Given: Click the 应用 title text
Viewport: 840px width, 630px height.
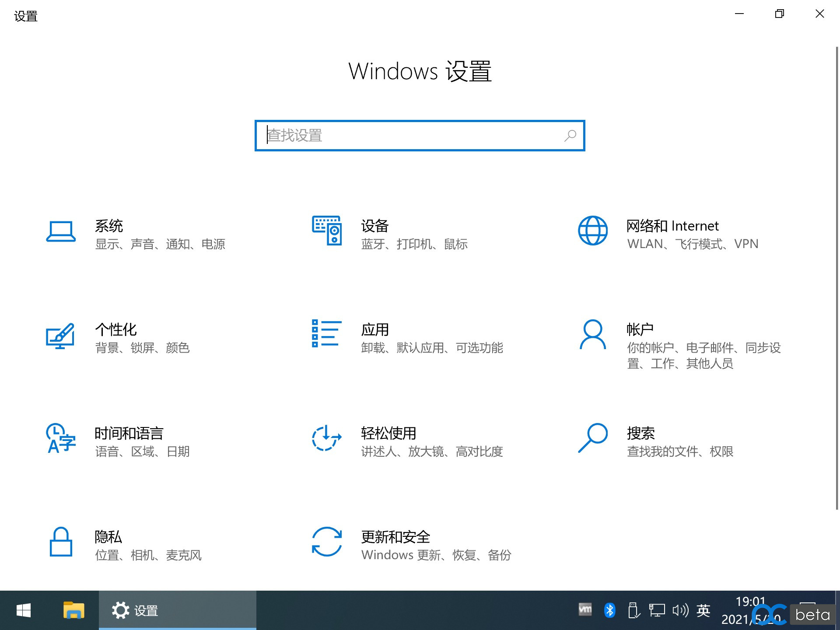Looking at the screenshot, I should [x=375, y=329].
